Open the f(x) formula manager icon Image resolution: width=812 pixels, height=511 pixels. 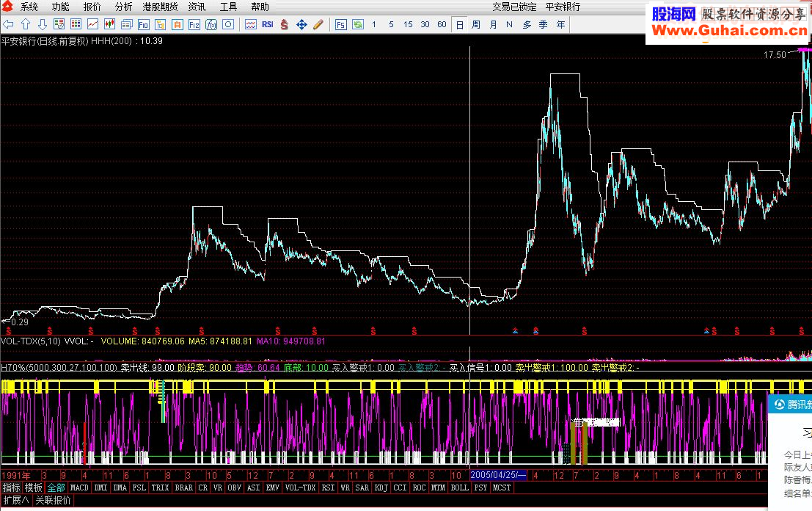211,24
